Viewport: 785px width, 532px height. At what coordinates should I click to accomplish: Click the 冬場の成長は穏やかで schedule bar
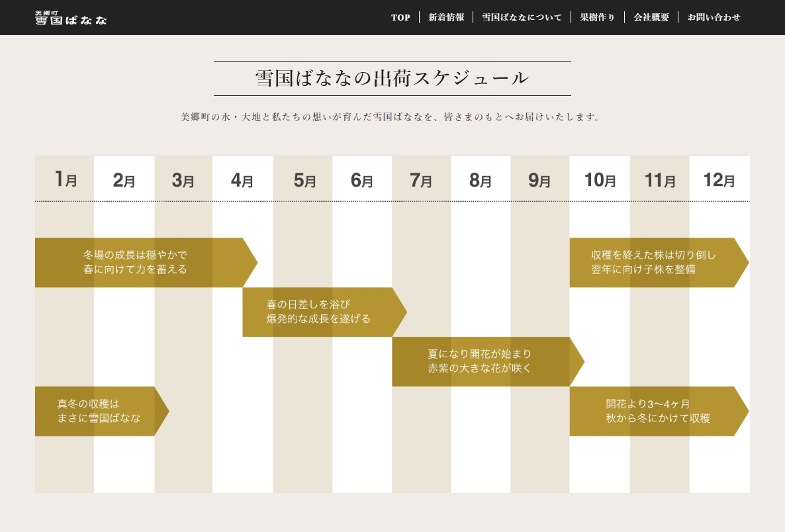click(x=146, y=263)
